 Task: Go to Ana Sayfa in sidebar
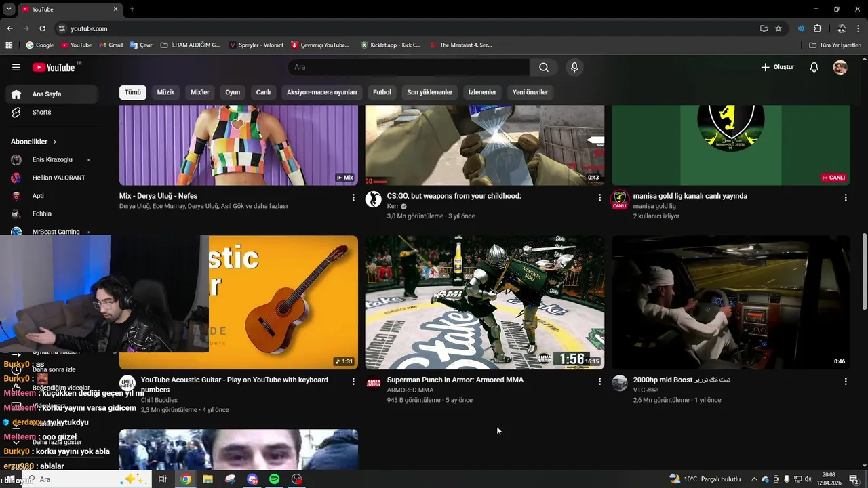pyautogui.click(x=52, y=94)
